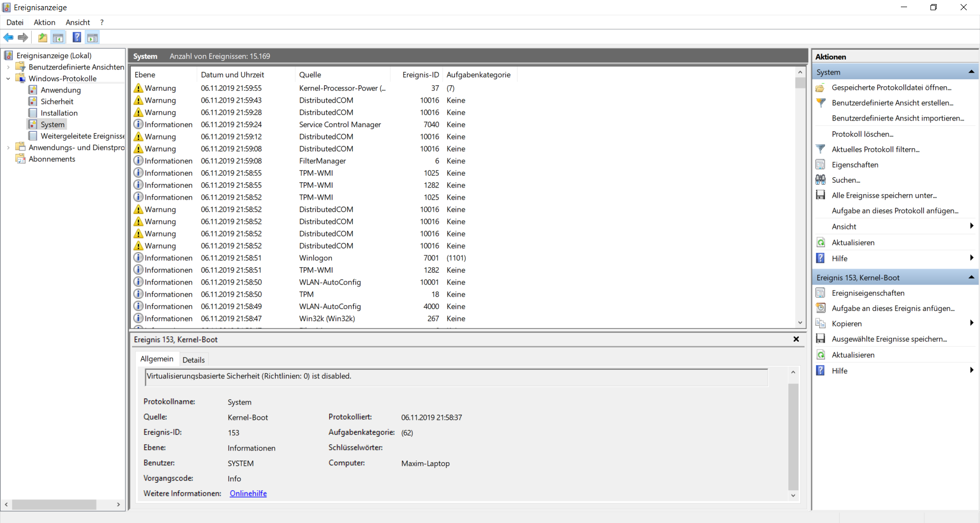
Task: Click the Kopieren copy icon
Action: click(x=821, y=323)
